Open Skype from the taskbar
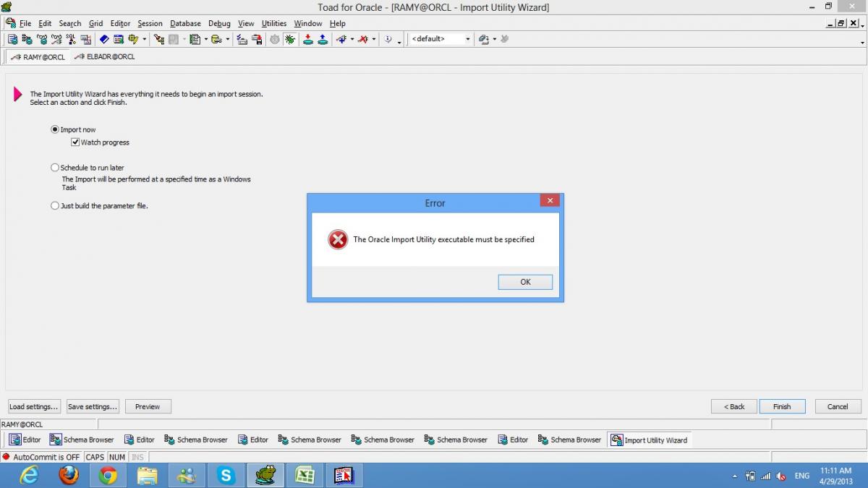 [x=226, y=475]
